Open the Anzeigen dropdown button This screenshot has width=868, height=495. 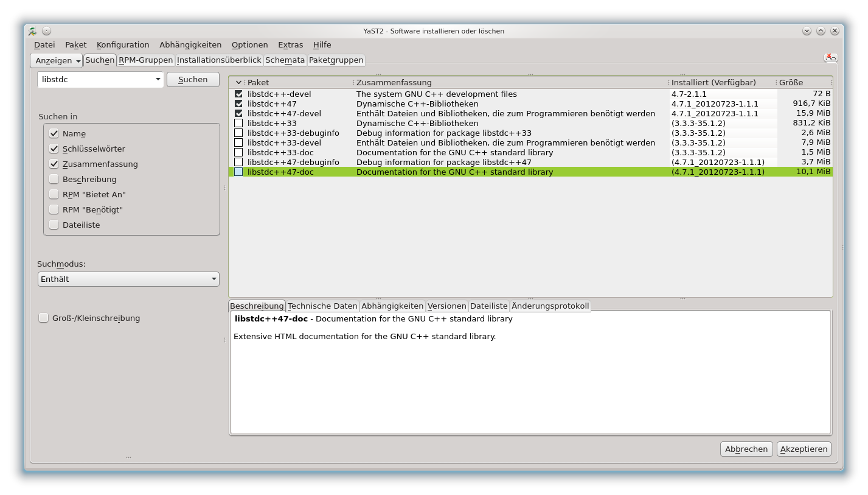tap(57, 60)
